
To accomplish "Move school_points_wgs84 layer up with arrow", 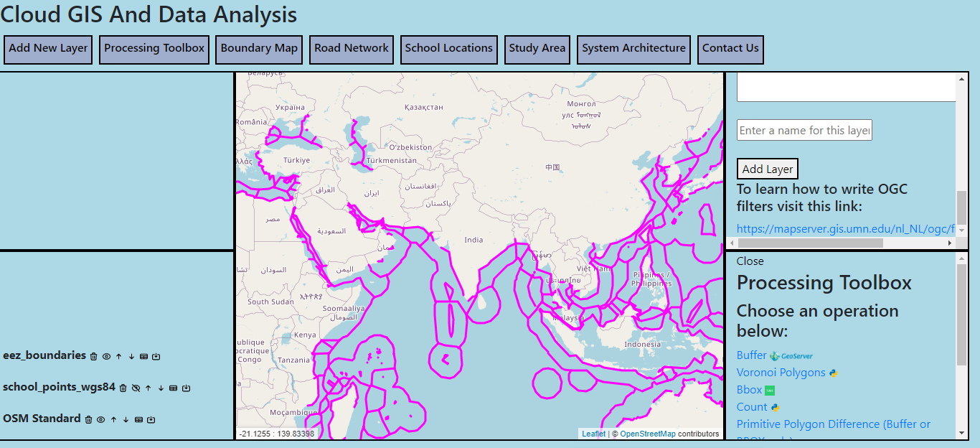I will pyautogui.click(x=148, y=388).
